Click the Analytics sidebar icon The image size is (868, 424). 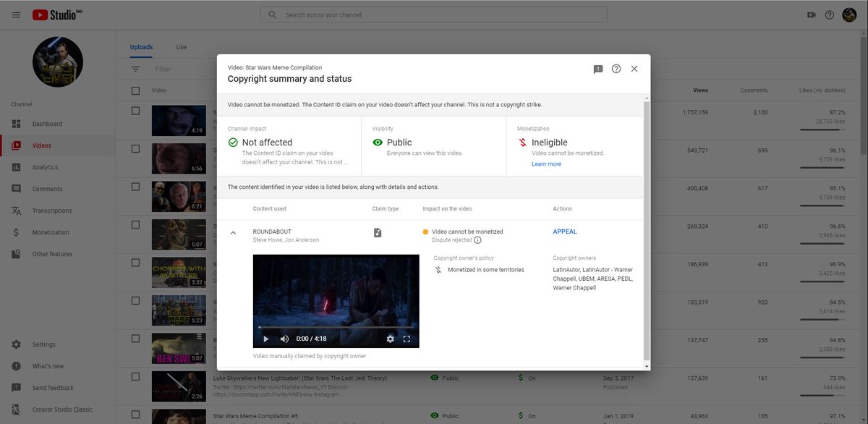coord(16,167)
